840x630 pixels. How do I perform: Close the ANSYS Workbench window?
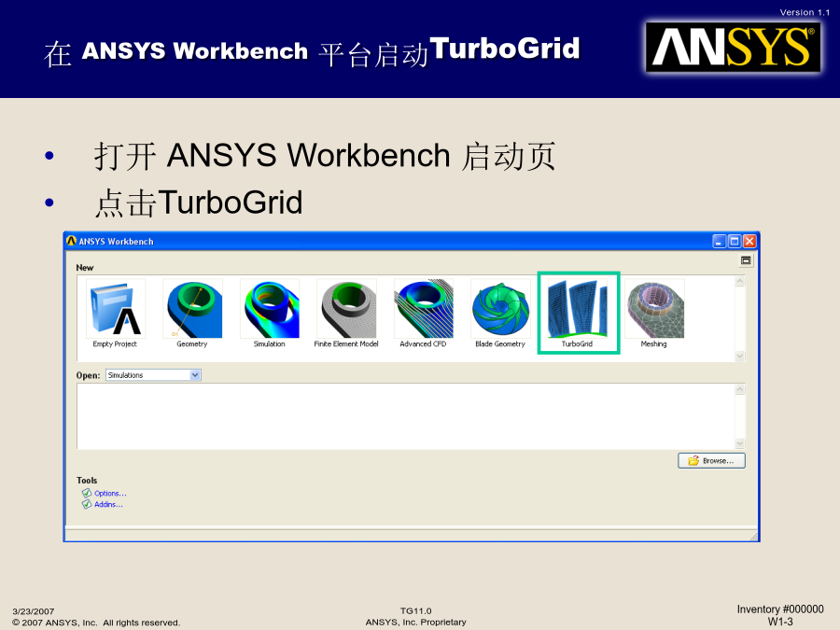click(x=749, y=242)
